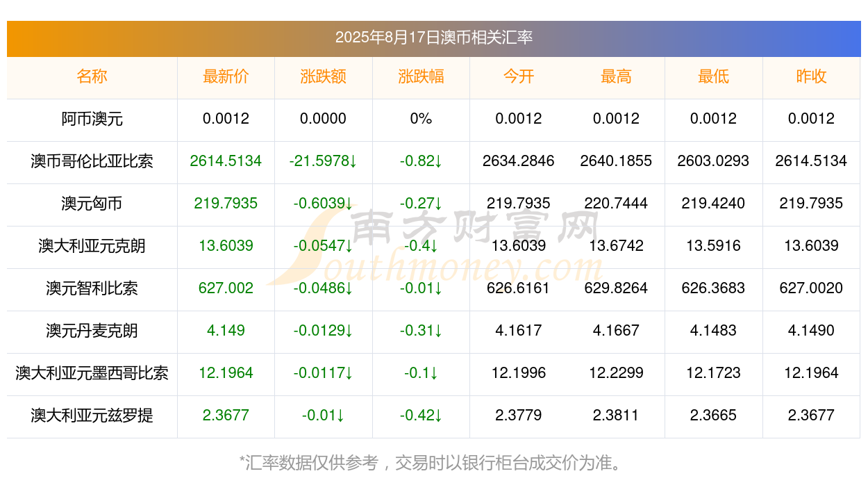Click latest price 13.6039 in green
This screenshot has width=868, height=485.
[226, 246]
